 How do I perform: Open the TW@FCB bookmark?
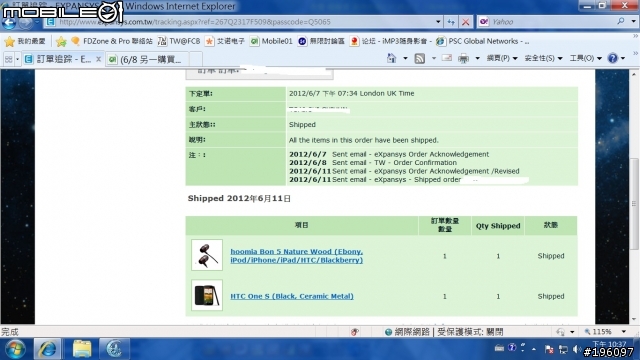179,41
